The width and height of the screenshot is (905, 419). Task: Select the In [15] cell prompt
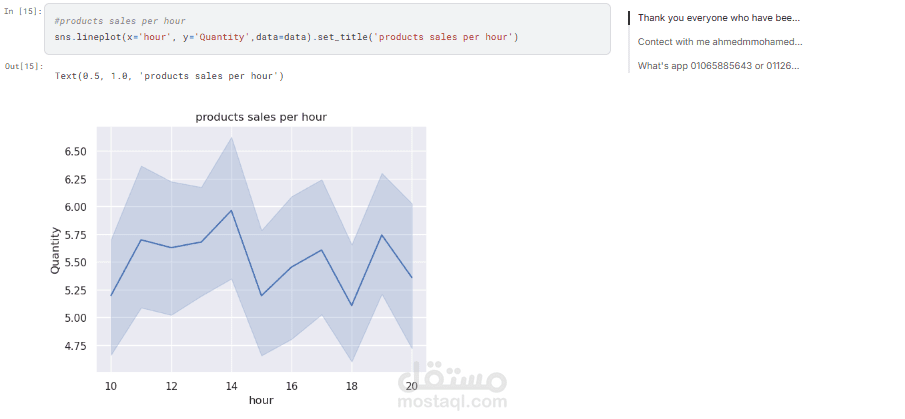pyautogui.click(x=23, y=11)
